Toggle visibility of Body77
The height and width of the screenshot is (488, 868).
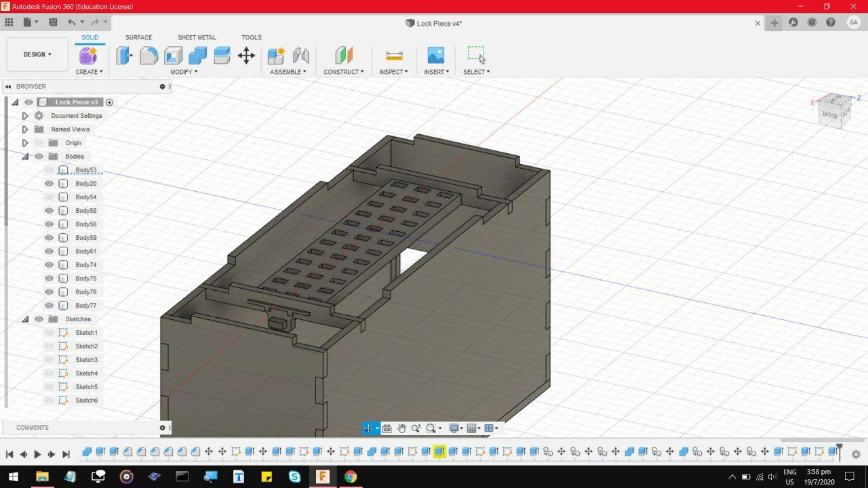click(49, 306)
